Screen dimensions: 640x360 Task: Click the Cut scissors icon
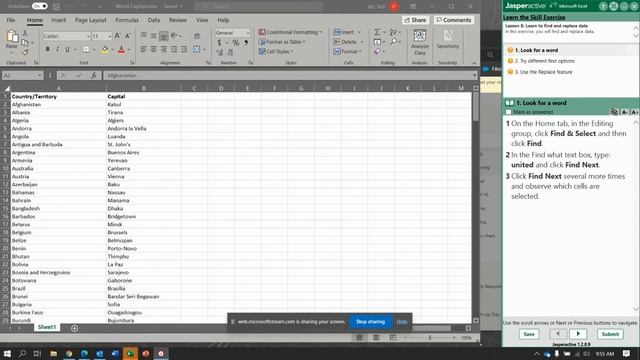(x=25, y=33)
